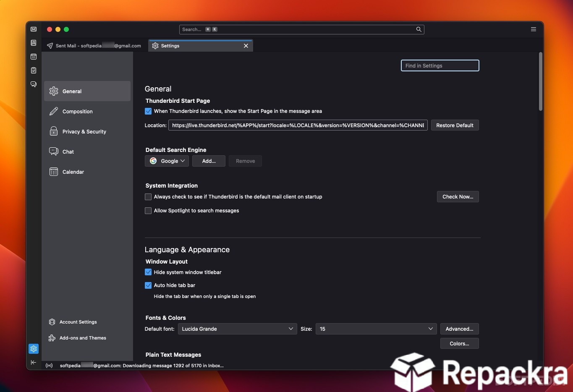Click the Account Settings icon
The height and width of the screenshot is (392, 573).
coord(52,322)
